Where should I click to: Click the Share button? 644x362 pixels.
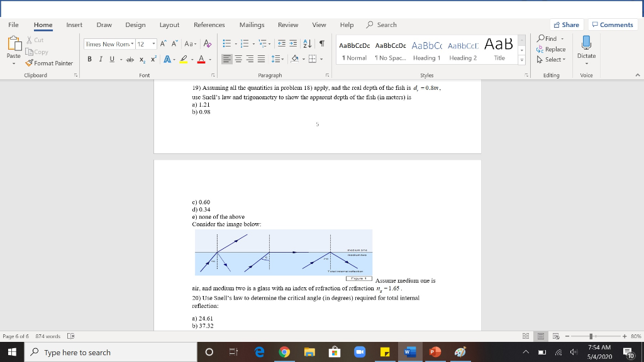point(565,25)
